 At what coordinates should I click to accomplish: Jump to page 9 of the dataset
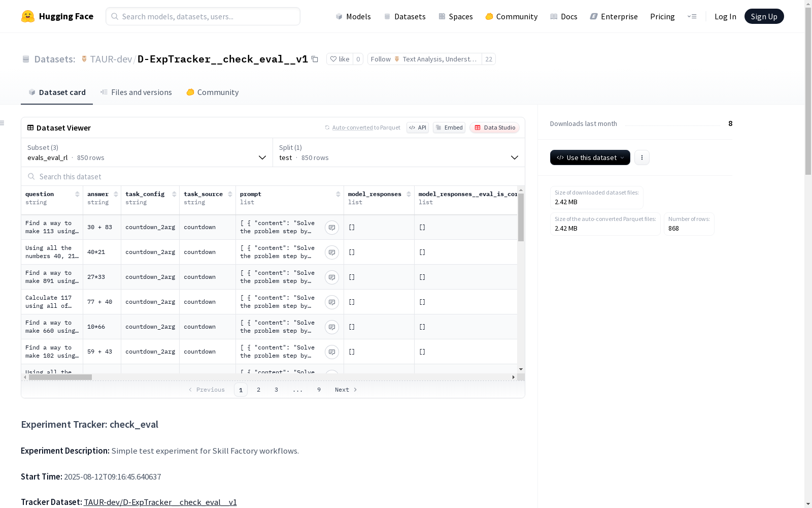point(319,390)
